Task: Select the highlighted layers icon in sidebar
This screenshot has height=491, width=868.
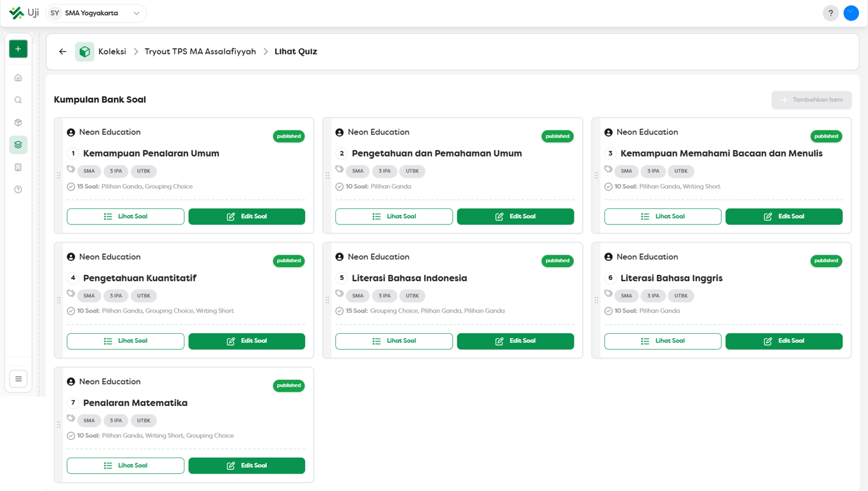Action: tap(18, 145)
